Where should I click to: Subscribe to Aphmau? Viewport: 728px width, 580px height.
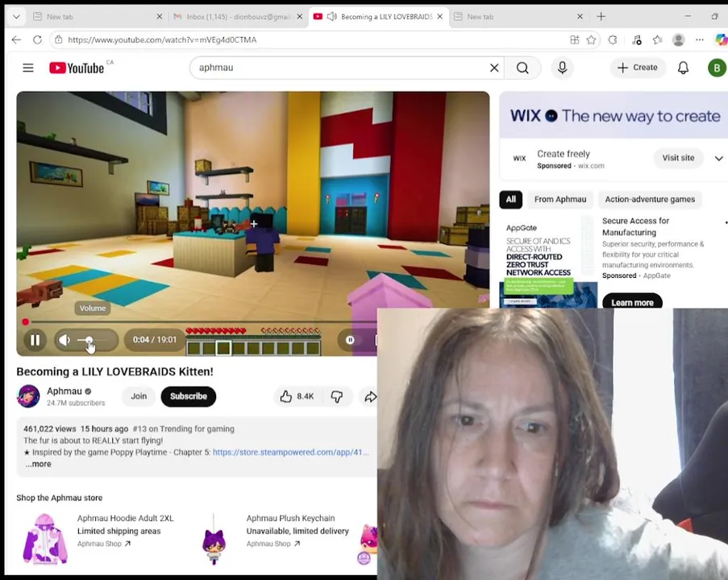(189, 396)
